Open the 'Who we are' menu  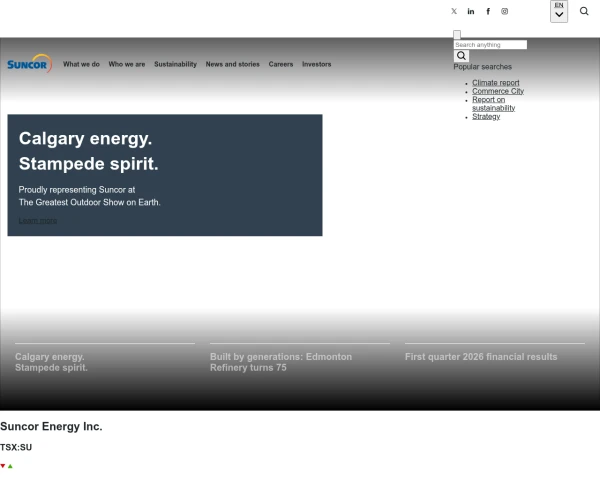coord(127,64)
